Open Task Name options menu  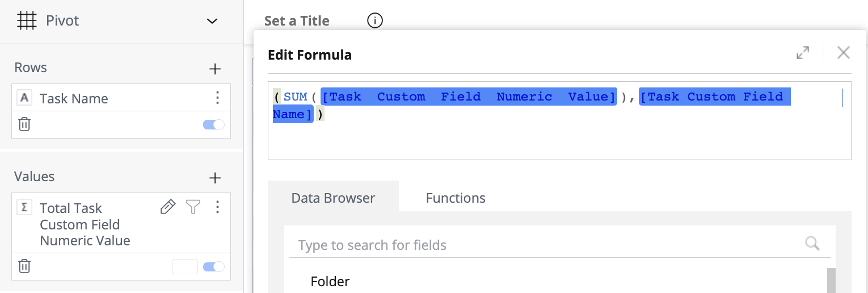(217, 98)
